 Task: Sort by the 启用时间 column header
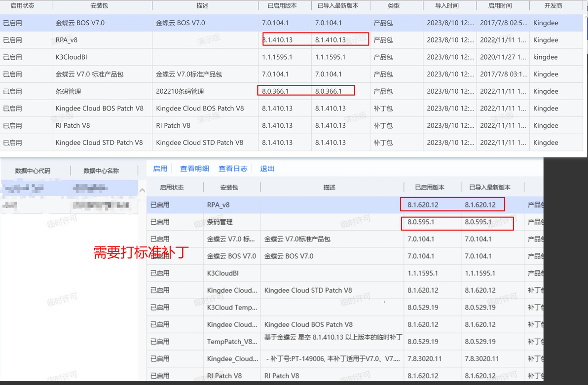click(x=500, y=5)
